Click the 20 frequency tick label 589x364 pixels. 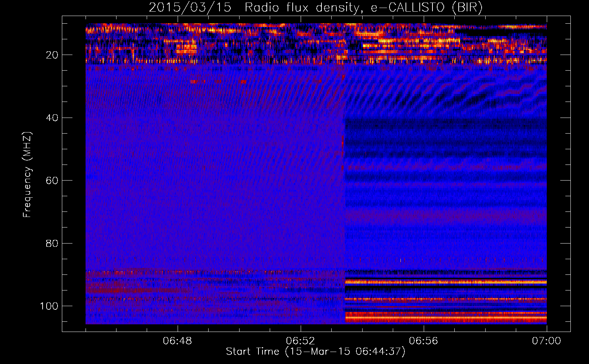[x=52, y=55]
